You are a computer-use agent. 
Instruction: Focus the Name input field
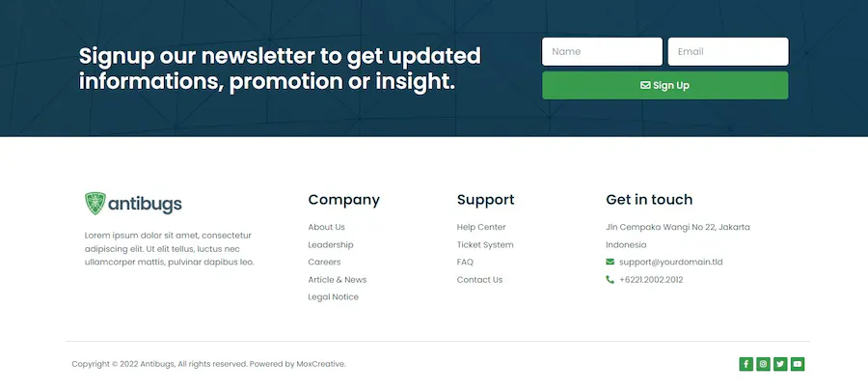coord(602,51)
